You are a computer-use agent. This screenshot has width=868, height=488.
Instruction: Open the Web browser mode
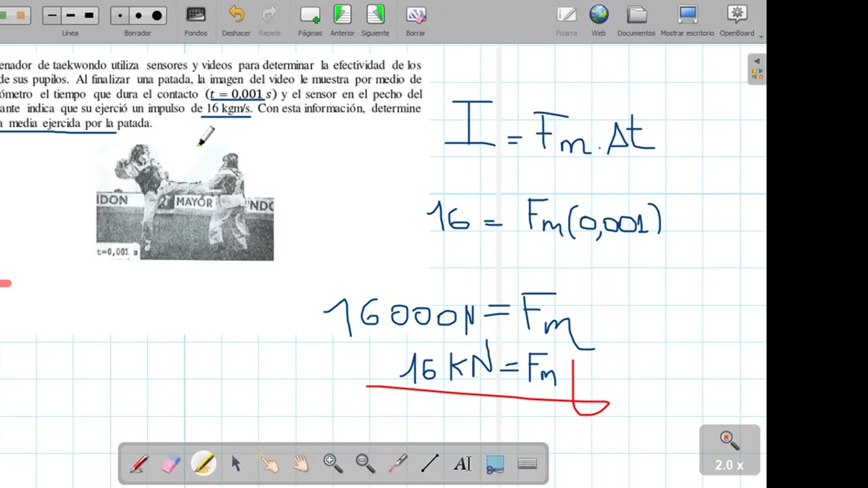598,21
